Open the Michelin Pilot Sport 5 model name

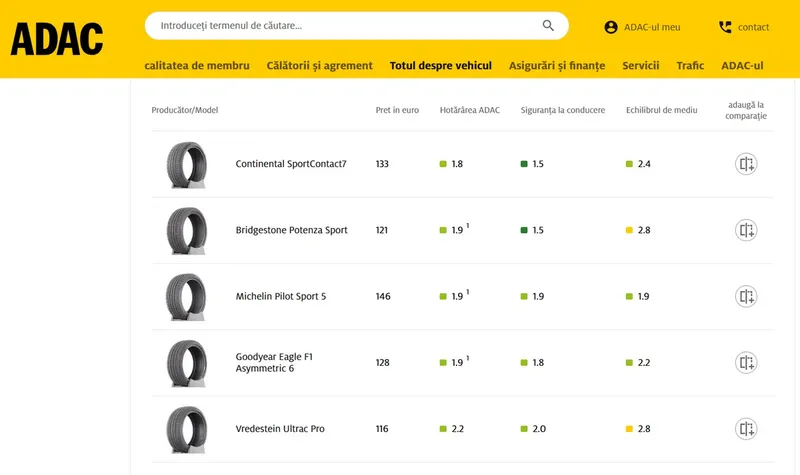click(x=281, y=296)
